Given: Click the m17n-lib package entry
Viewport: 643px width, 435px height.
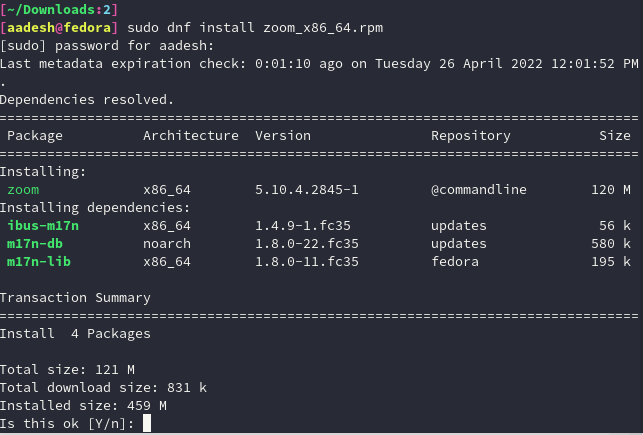Looking at the screenshot, I should pyautogui.click(x=38, y=262).
